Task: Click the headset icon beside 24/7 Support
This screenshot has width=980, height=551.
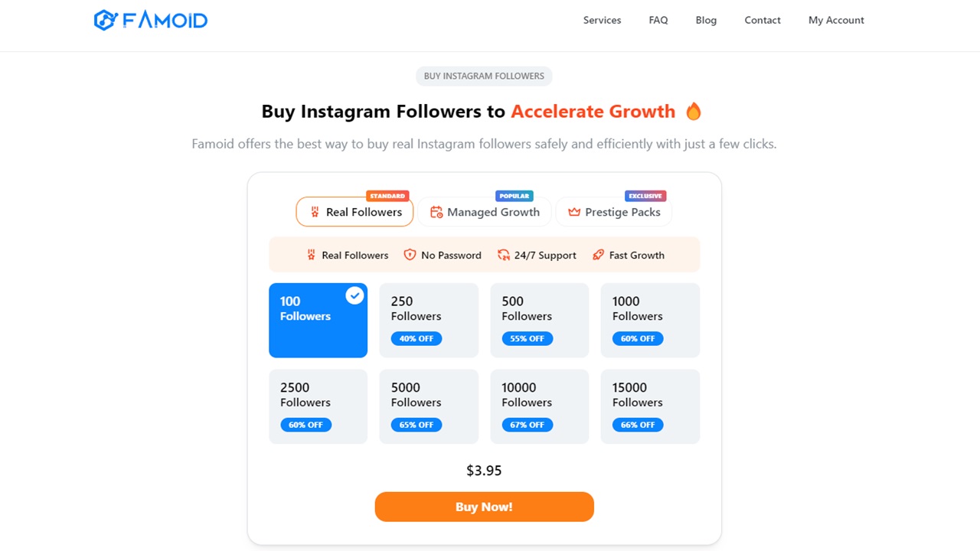Action: click(x=504, y=255)
